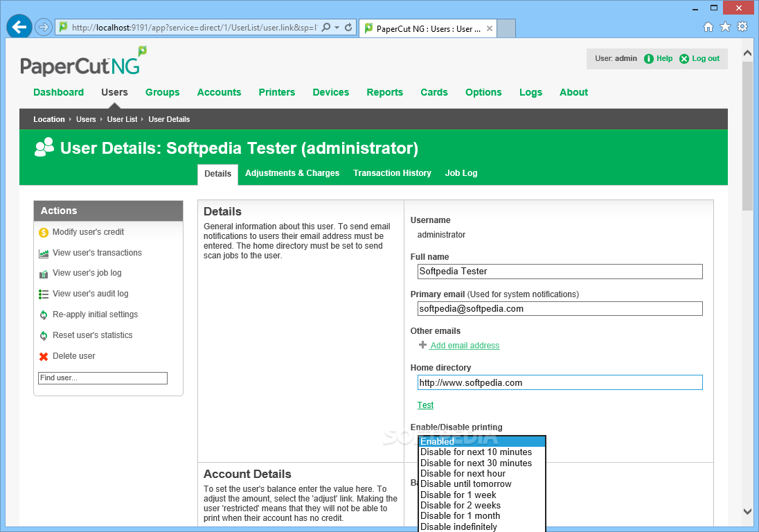Screen dimensions: 759x532
Task: Choose Disable for 1 month option
Action: [x=482, y=516]
